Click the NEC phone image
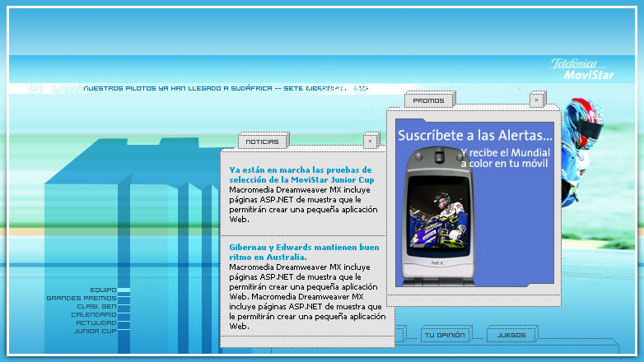Viewport: 644px width, 362px height. pyautogui.click(x=439, y=216)
